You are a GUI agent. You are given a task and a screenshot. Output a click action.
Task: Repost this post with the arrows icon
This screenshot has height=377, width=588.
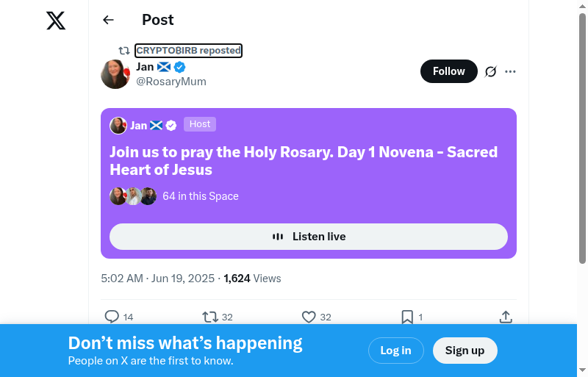coord(210,317)
